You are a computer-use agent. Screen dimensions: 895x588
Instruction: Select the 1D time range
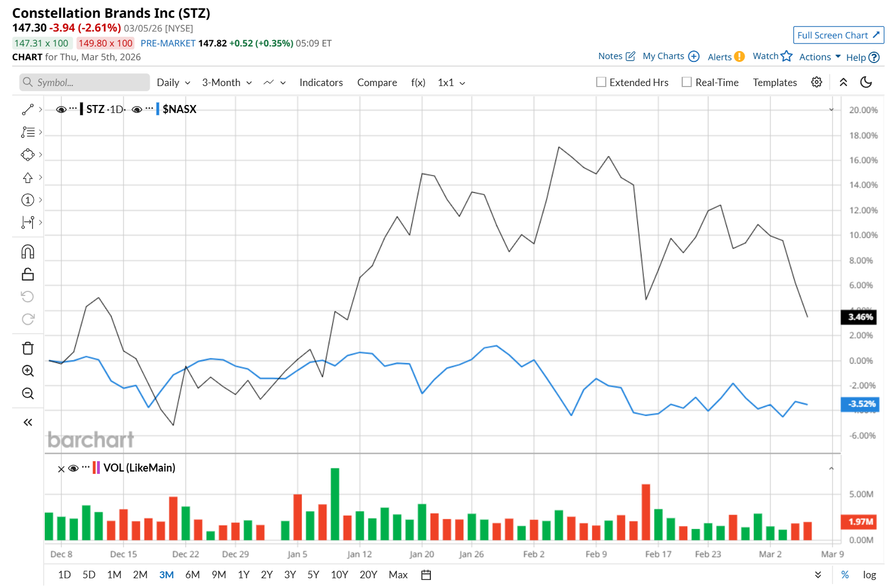point(64,575)
